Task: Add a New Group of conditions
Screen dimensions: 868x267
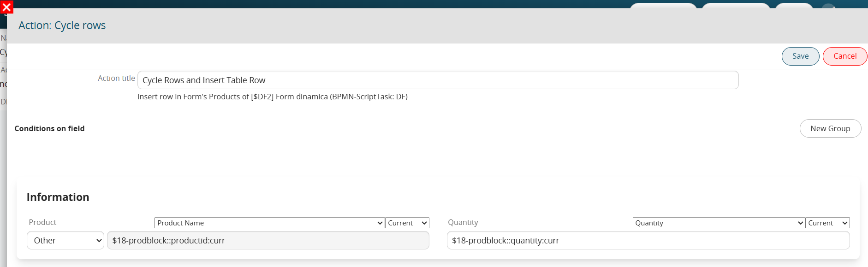Action: [830, 128]
